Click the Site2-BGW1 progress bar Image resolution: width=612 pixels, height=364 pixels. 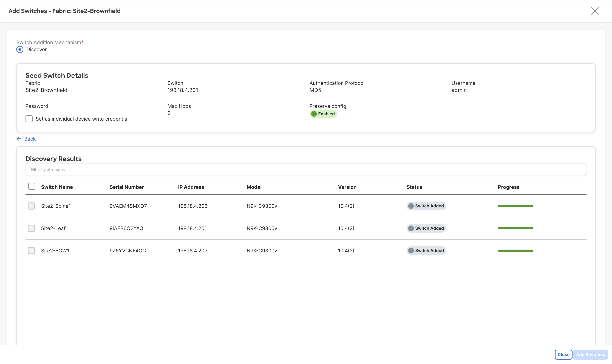[515, 251]
